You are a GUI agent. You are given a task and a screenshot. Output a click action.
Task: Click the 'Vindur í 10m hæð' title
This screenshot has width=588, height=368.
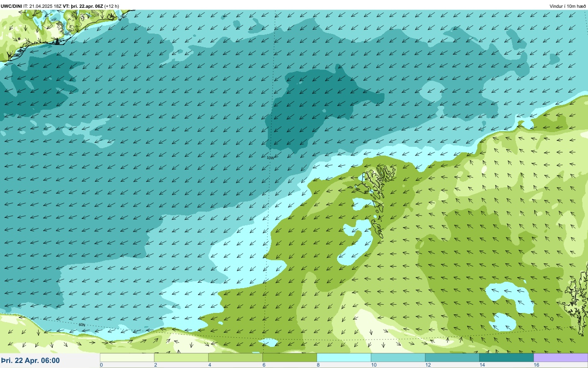(x=568, y=6)
